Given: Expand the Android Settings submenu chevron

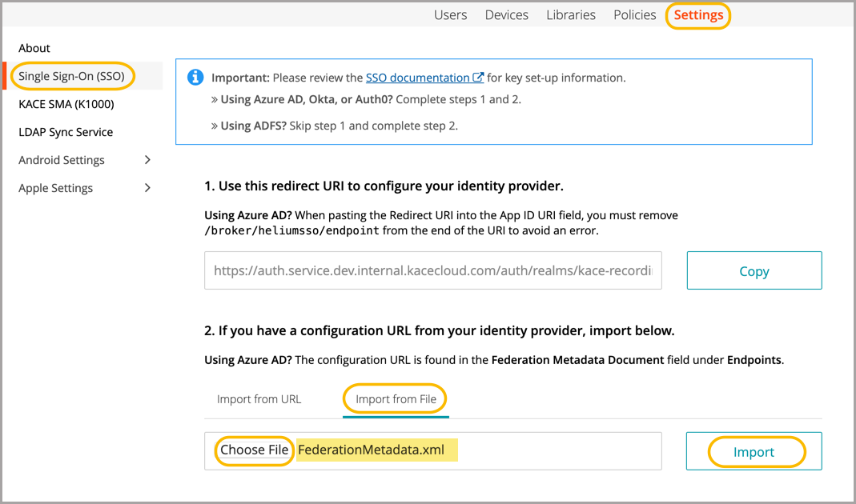Looking at the screenshot, I should click(147, 160).
